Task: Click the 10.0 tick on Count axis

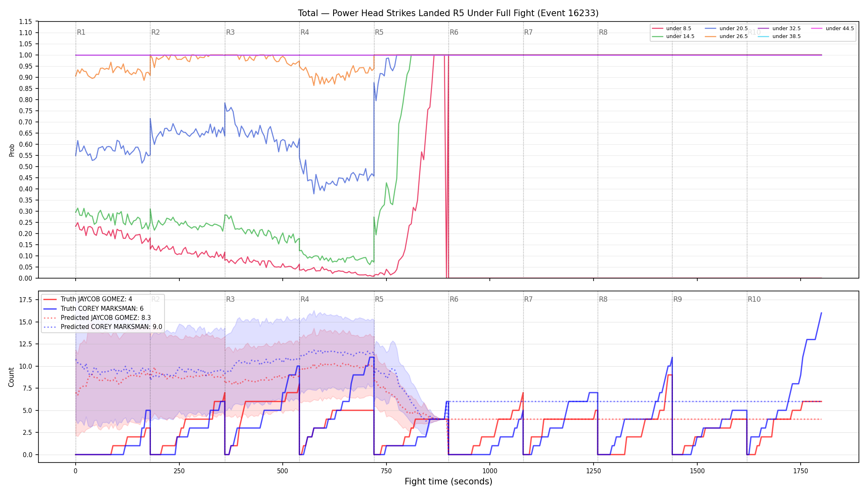Action: tap(26, 366)
